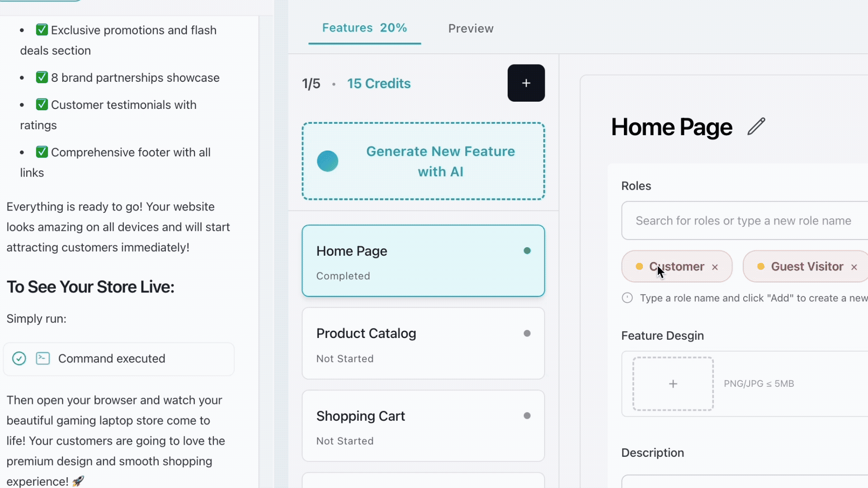Viewport: 868px width, 488px height.
Task: Click the checkmark circle icon near Command executed
Action: [x=19, y=358]
